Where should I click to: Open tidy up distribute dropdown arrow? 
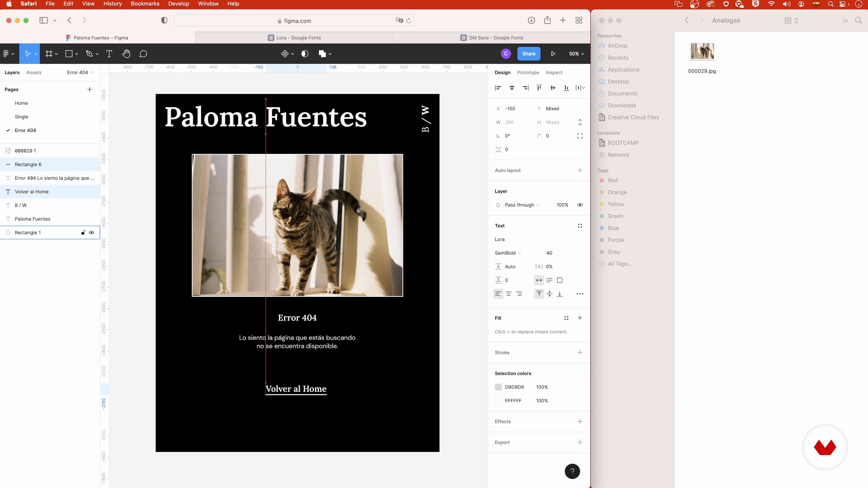583,88
